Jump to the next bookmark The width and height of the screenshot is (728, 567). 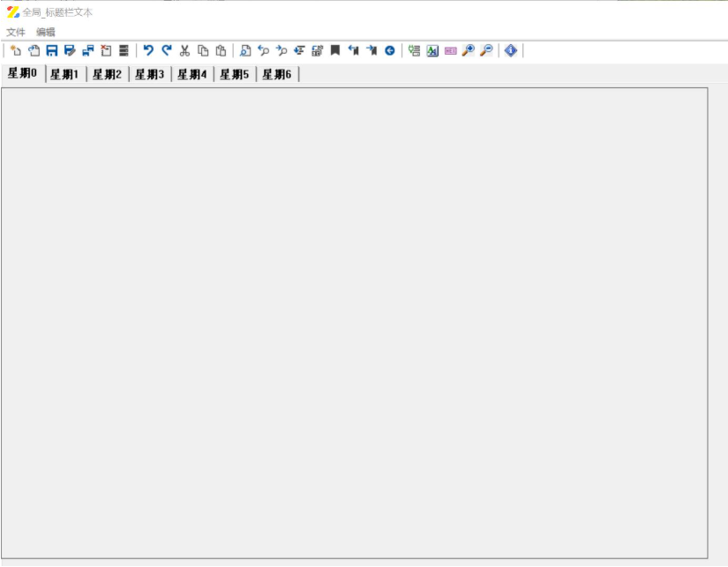point(372,50)
